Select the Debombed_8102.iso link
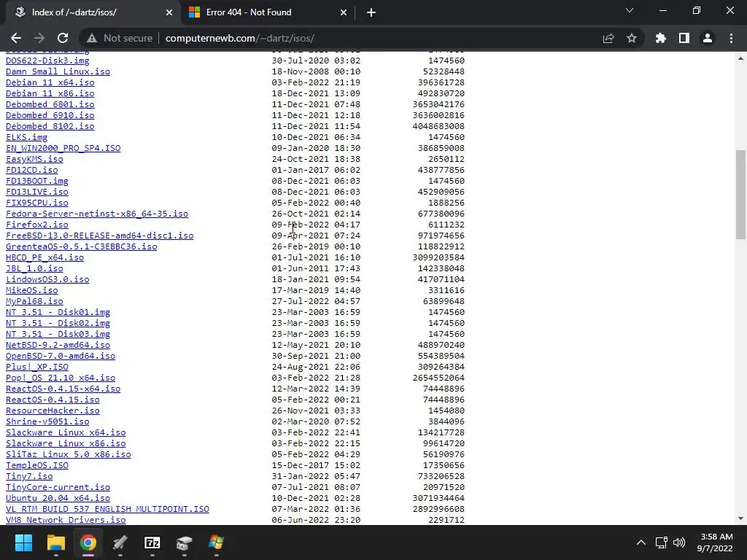The height and width of the screenshot is (560, 747). coord(50,126)
